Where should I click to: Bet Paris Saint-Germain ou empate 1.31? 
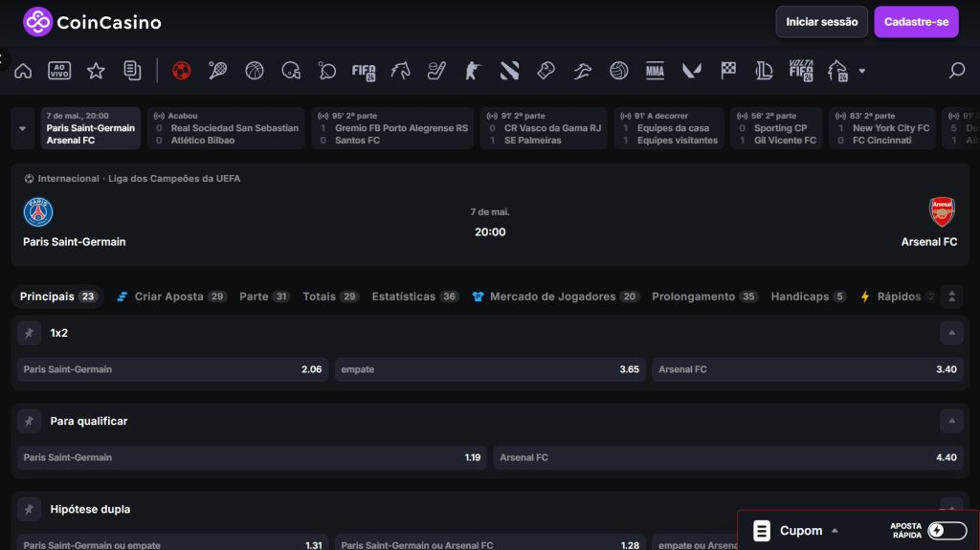172,542
